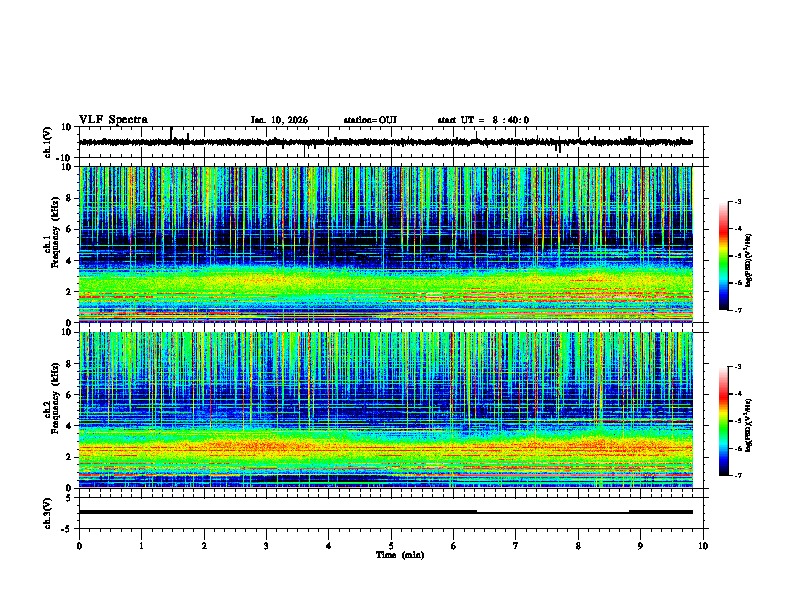
Task: Click the ch.1 voltage waveform trace
Action: pyautogui.click(x=385, y=142)
